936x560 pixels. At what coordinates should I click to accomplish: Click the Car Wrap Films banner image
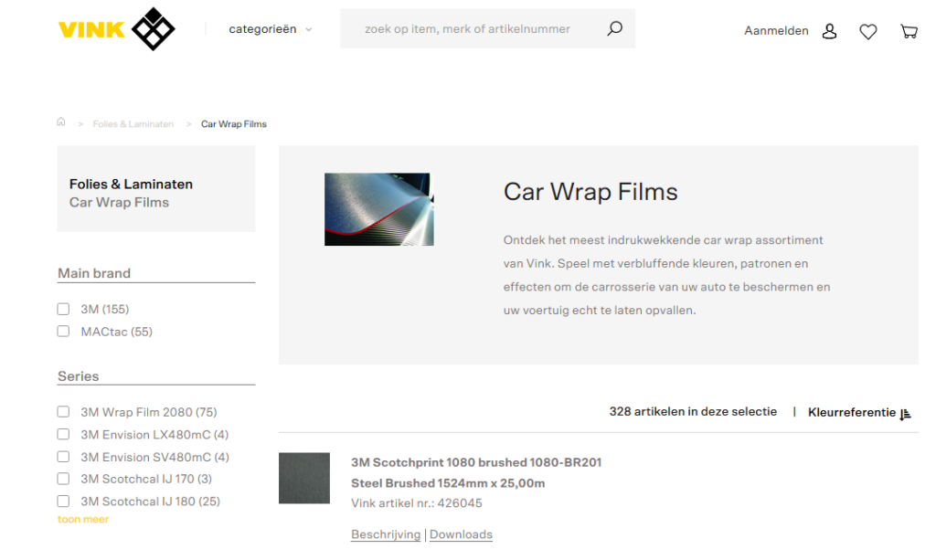(379, 209)
